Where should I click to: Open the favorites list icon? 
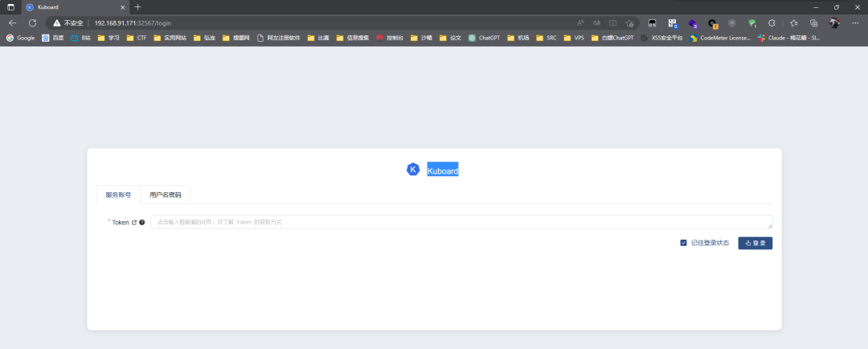coord(794,23)
